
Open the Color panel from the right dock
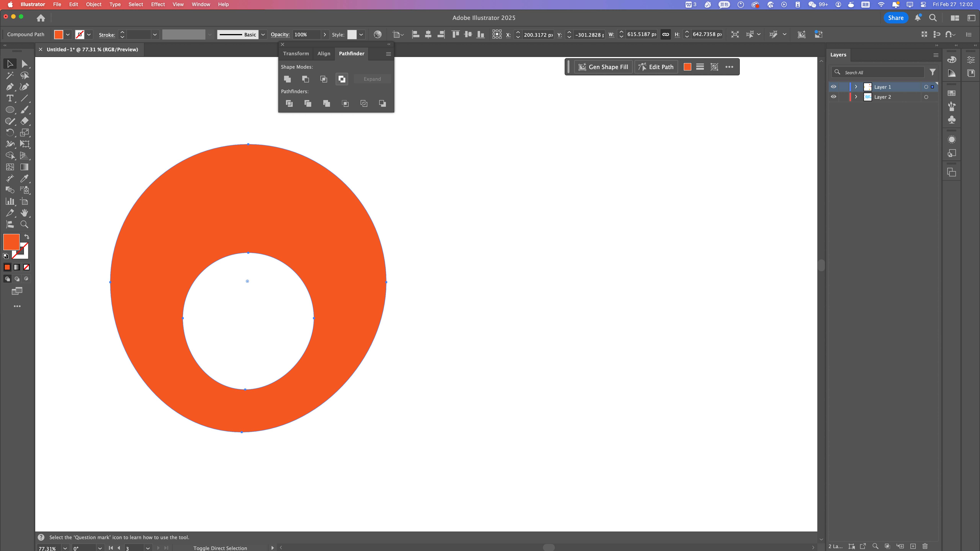[952, 60]
